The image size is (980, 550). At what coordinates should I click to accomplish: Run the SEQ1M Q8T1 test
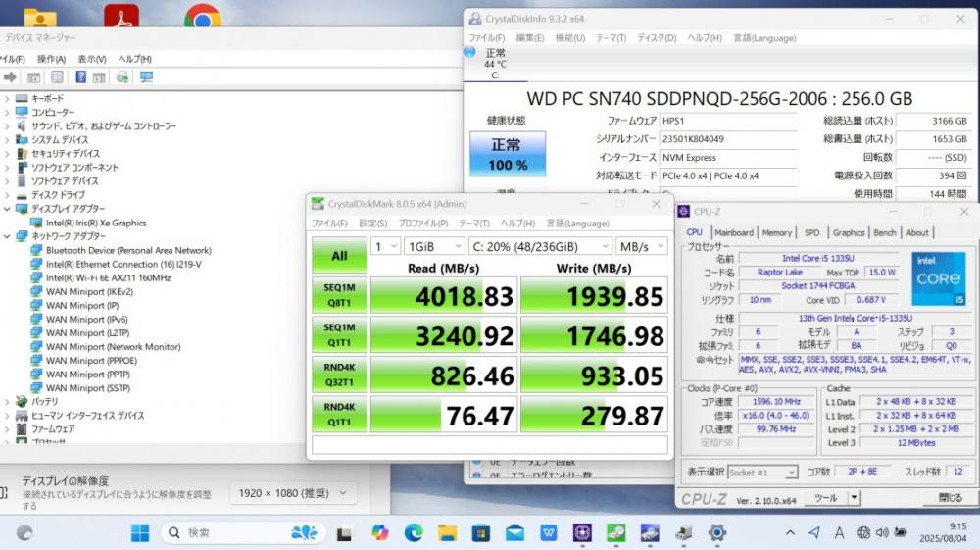click(x=339, y=295)
